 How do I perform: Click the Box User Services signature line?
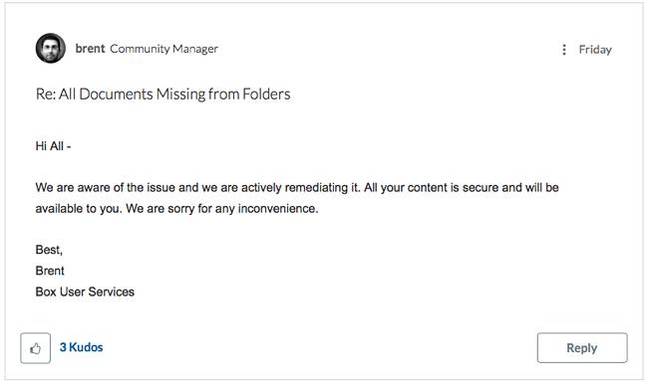tap(85, 291)
